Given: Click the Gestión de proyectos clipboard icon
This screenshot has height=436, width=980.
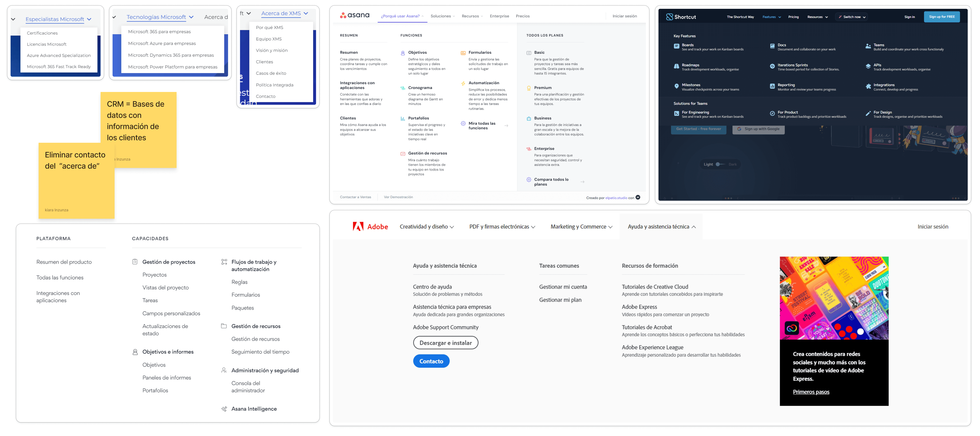Looking at the screenshot, I should pos(135,262).
